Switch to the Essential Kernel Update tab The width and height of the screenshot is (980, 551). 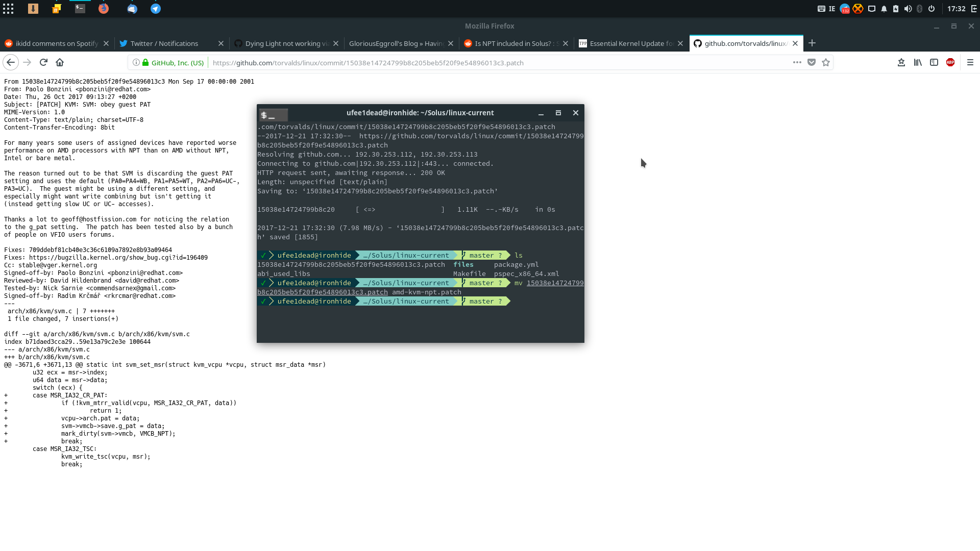point(625,43)
